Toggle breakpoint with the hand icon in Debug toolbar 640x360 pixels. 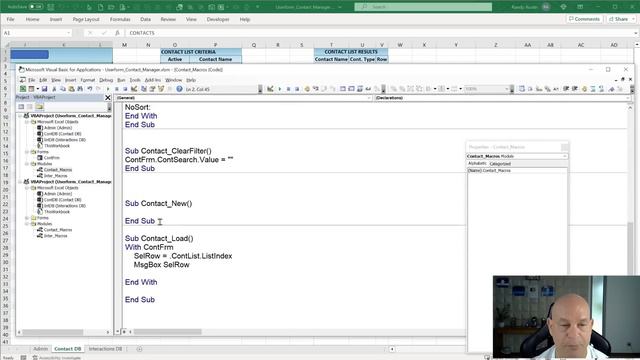(307, 89)
